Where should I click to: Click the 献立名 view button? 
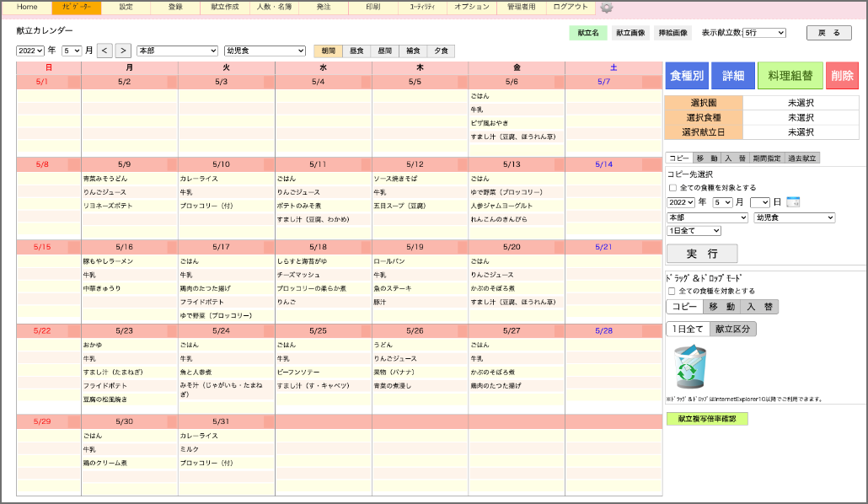click(588, 33)
